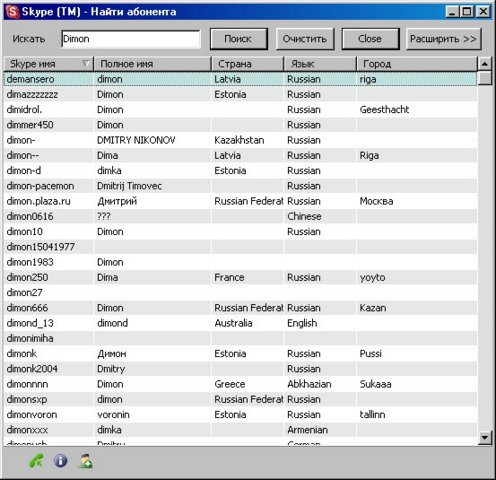Screen dimensions: 496x480
Task: Click the add contact icon
Action: pyautogui.click(x=86, y=461)
